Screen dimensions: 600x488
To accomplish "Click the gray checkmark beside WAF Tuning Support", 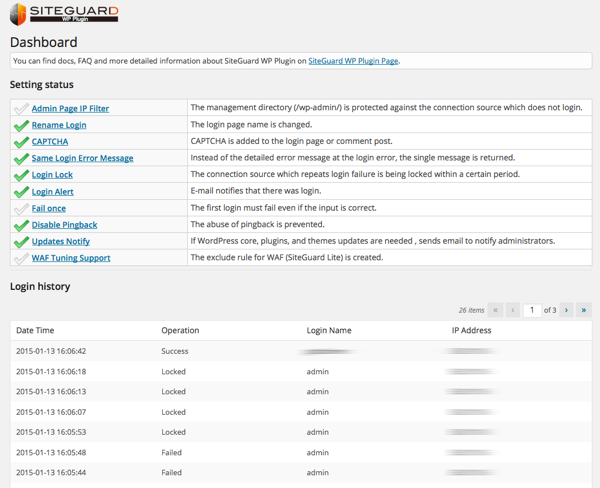I will click(x=21, y=258).
